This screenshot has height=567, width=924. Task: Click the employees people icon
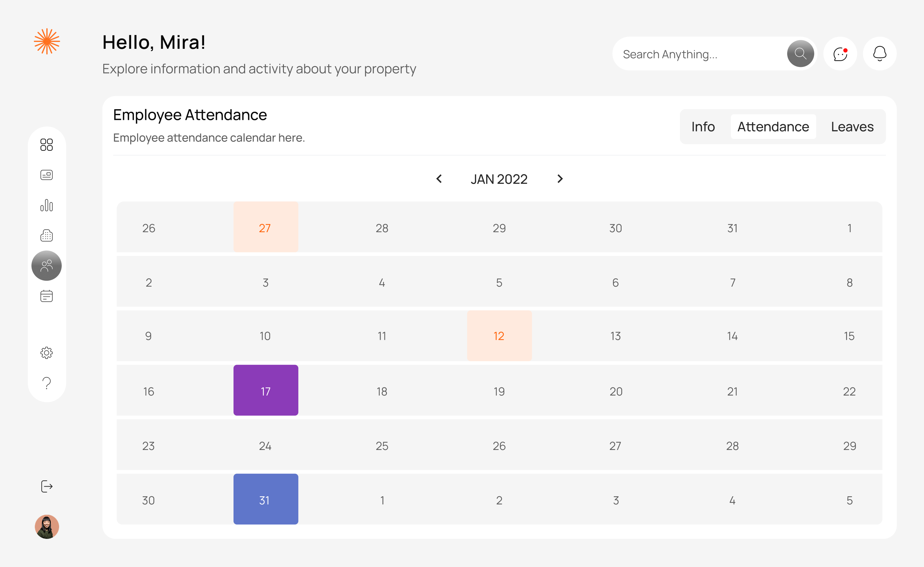[47, 265]
